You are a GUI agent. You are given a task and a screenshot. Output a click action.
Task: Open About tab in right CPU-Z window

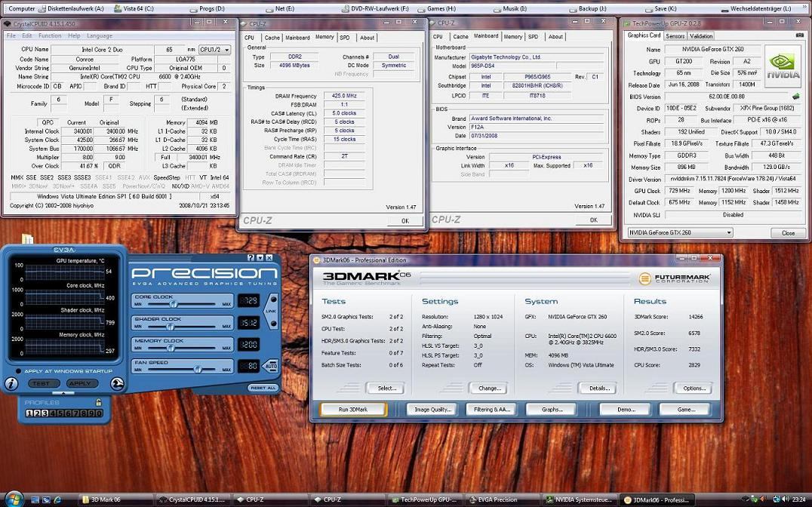555,36
